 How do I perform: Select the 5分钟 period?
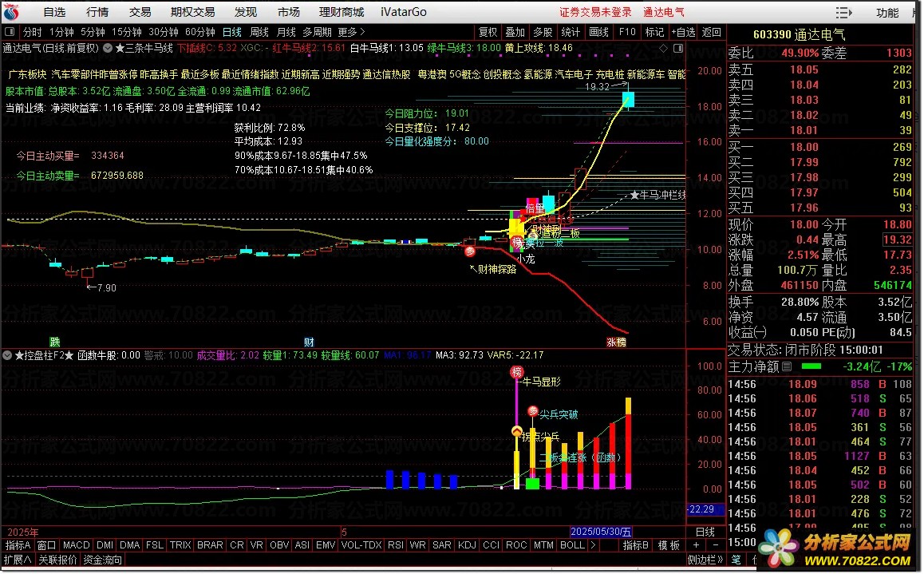point(93,32)
